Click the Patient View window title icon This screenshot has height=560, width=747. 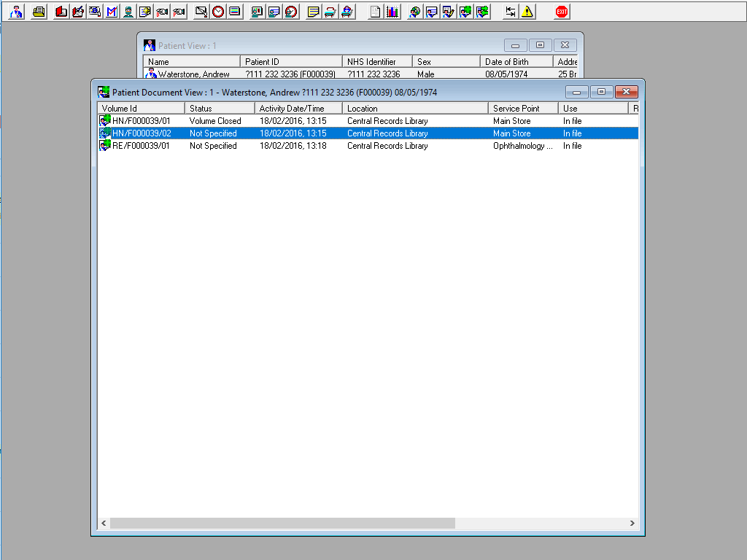point(149,45)
